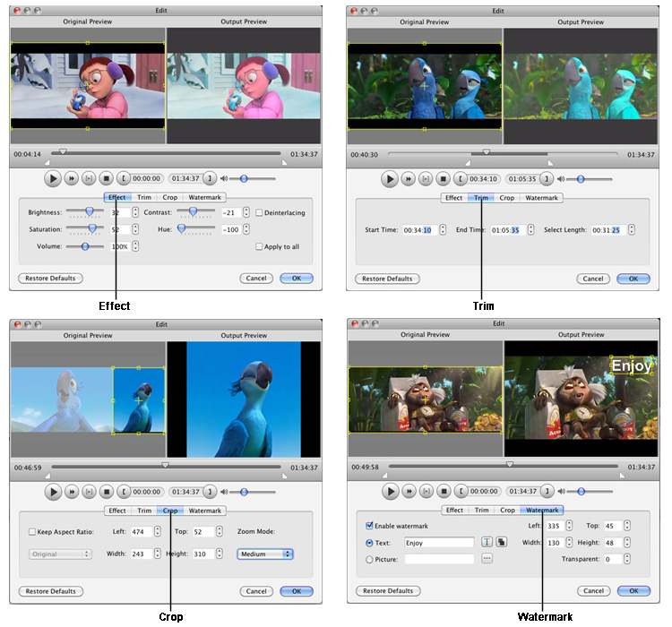Click playhead marker in Trim window timeline
Screen dimensions: 672x627
pos(486,152)
